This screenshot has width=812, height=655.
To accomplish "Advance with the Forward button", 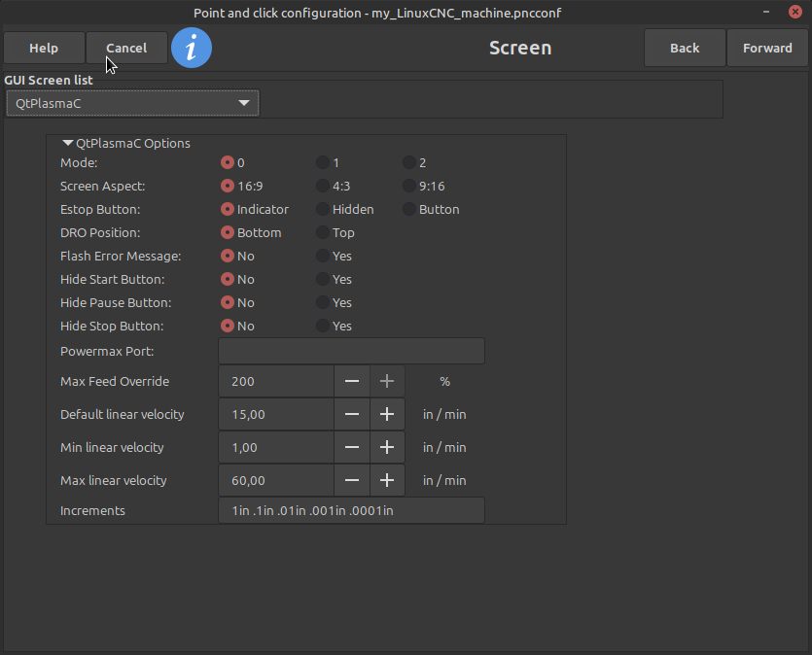I will [x=767, y=49].
